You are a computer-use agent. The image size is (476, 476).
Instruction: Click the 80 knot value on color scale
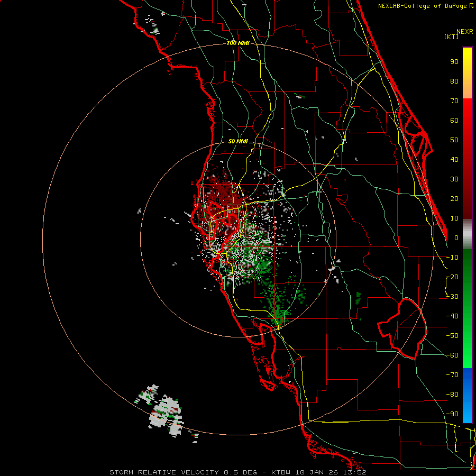point(454,81)
